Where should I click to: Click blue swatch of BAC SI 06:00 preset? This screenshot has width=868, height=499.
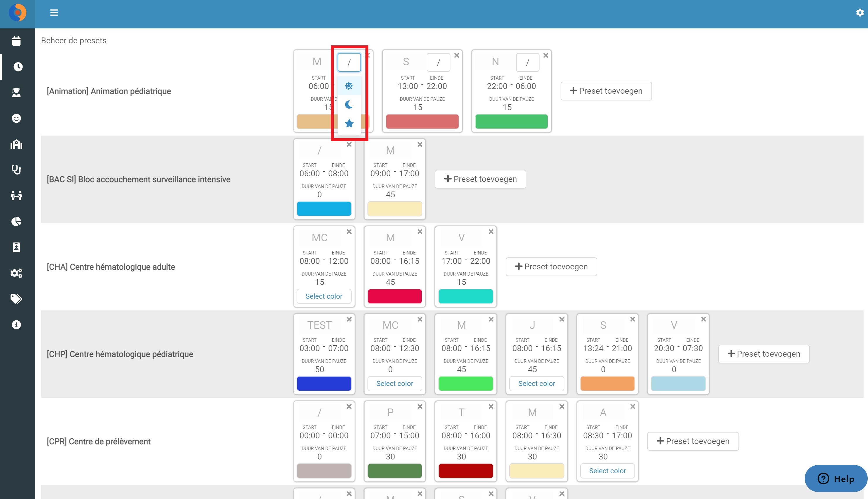click(324, 209)
